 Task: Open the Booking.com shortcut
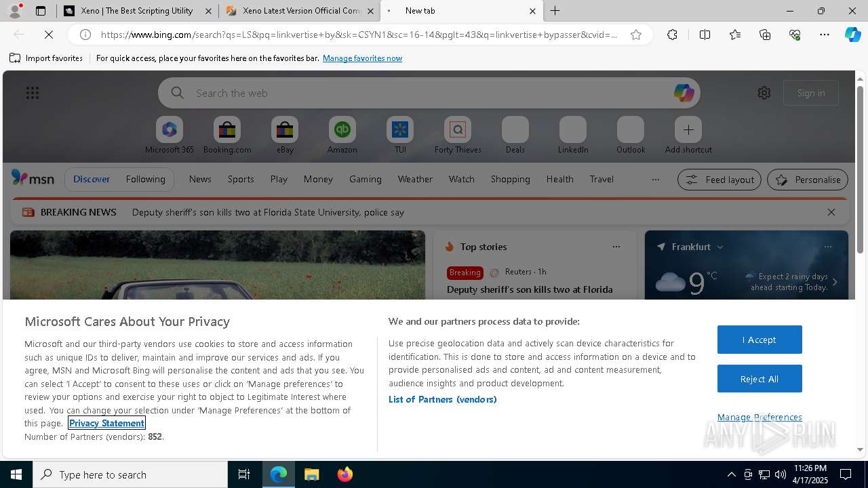click(227, 136)
